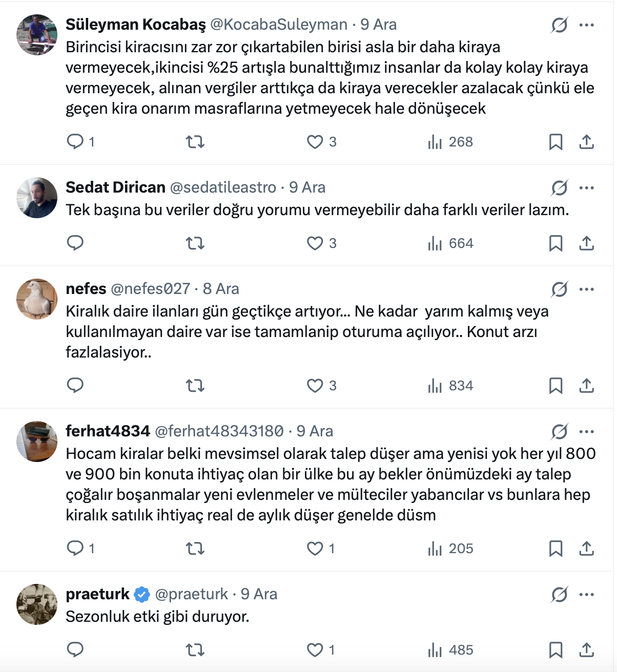Open more options menu on nefes tweet
The image size is (617, 672).
tap(586, 289)
